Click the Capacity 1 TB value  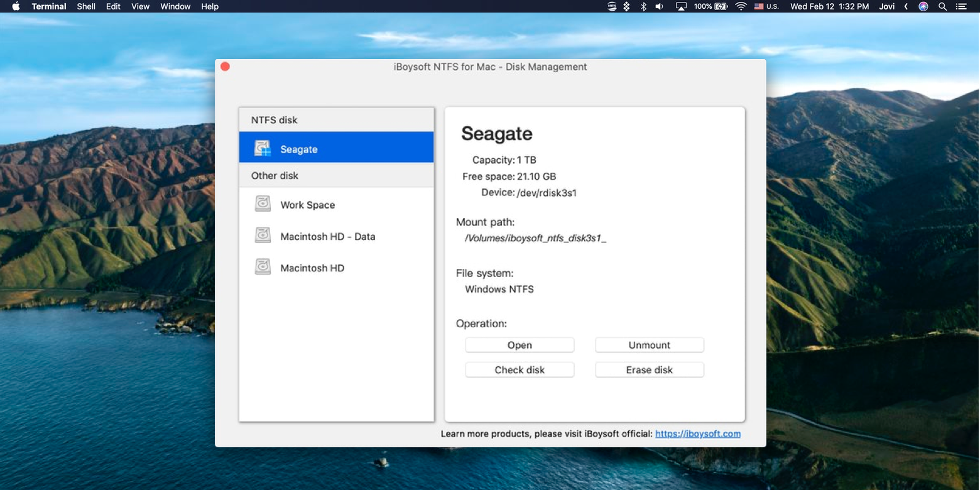[x=526, y=160]
